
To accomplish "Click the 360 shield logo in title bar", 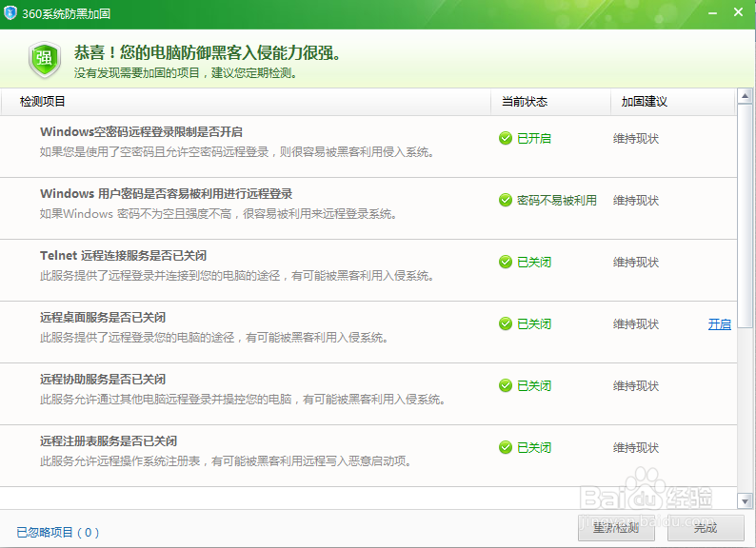I will coord(10,13).
